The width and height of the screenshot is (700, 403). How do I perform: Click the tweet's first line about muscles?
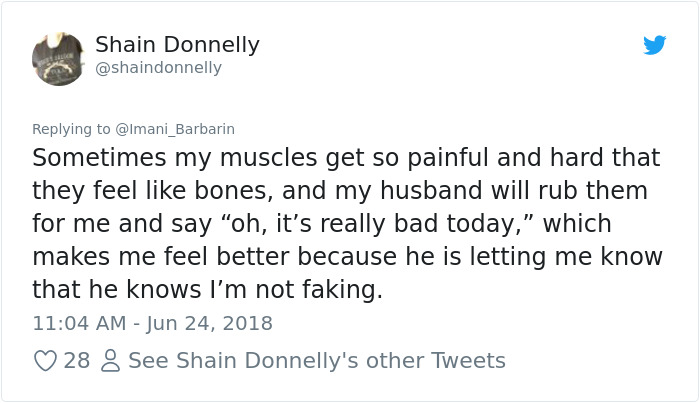click(346, 158)
